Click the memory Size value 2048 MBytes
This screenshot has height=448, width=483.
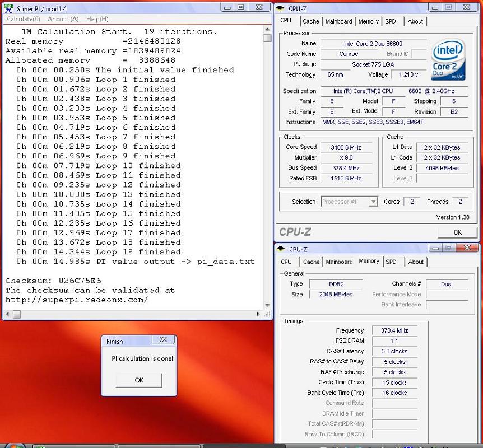336,295
